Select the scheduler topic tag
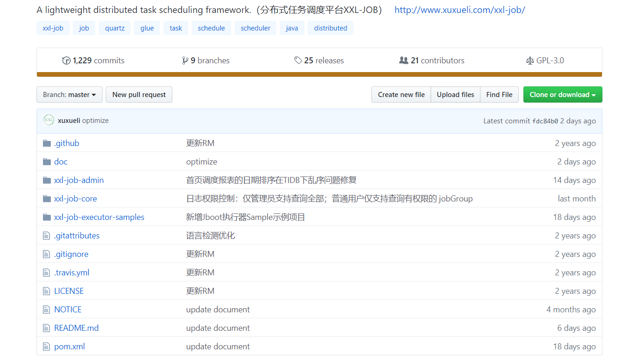 pos(255,28)
